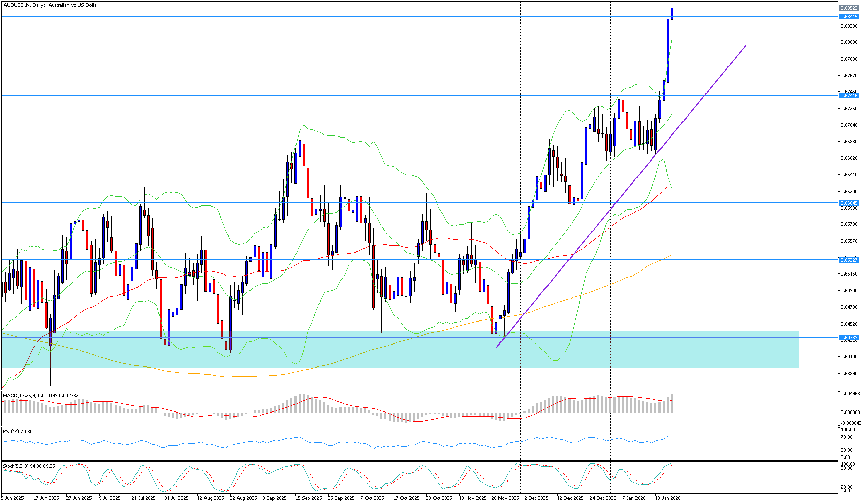Click the 19 Jan 2026 date label
This screenshot has height=504, width=865.
click(668, 498)
